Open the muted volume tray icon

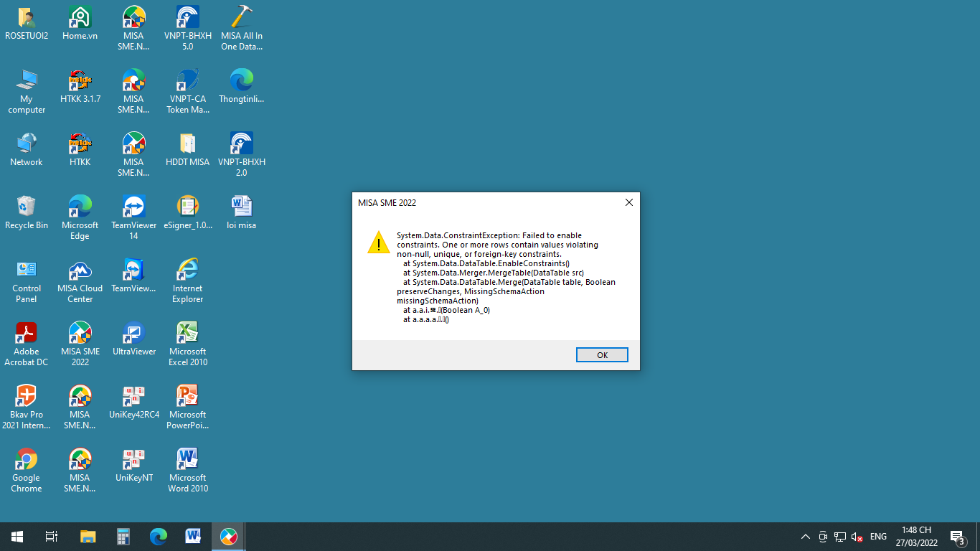(x=857, y=537)
